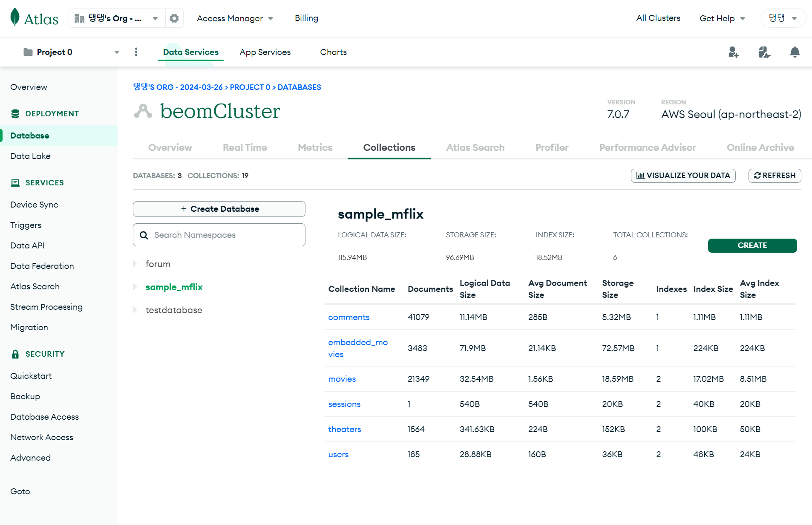This screenshot has width=812, height=525.
Task: Open the sessions collection
Action: point(344,404)
